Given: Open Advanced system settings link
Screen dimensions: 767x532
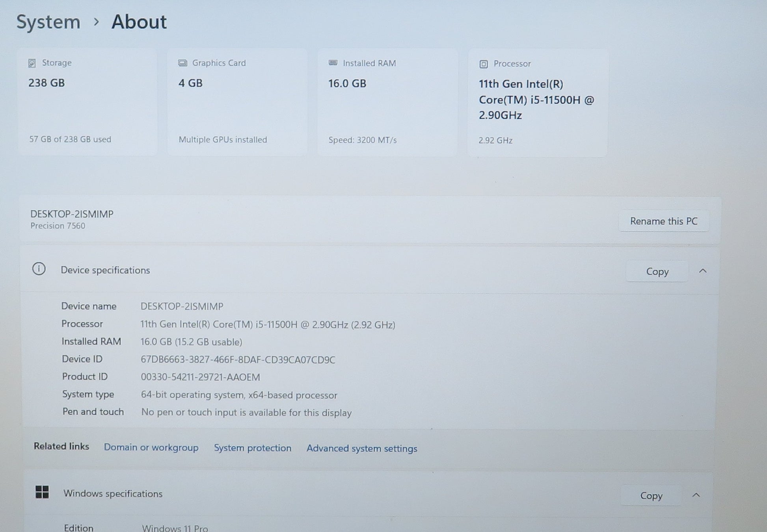Looking at the screenshot, I should [x=362, y=448].
